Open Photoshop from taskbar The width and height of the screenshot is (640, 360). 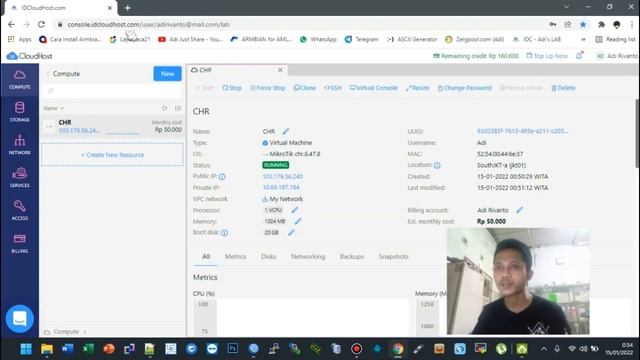[x=233, y=349]
